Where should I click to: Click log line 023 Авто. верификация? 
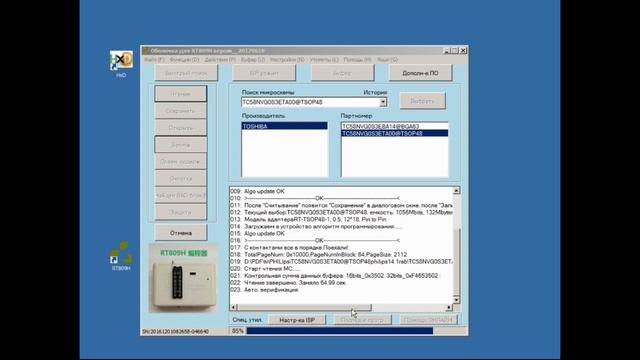pos(264,289)
